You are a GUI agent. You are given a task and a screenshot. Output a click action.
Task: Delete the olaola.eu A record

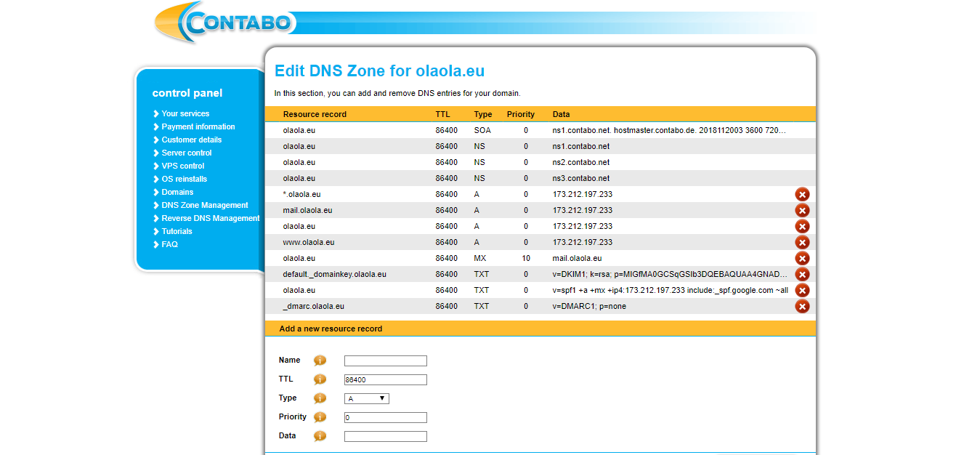click(802, 226)
